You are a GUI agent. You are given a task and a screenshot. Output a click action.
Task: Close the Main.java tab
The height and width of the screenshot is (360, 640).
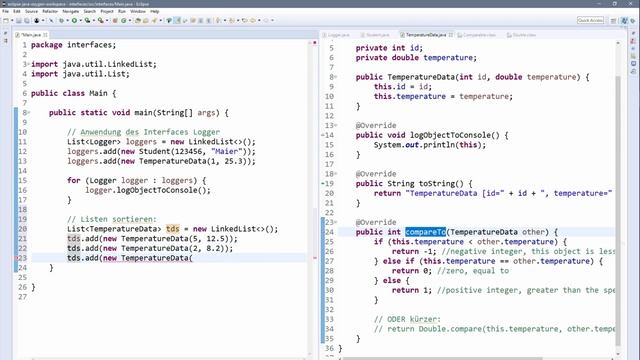[x=45, y=35]
